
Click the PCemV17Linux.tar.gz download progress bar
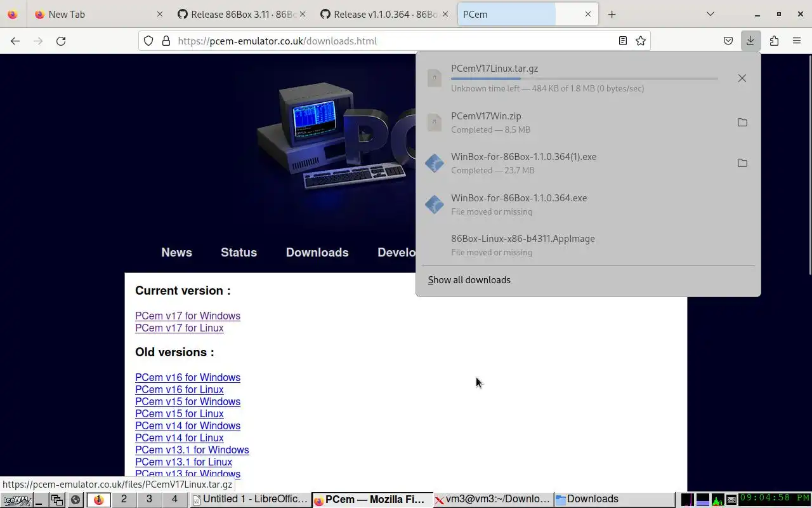coord(584,79)
